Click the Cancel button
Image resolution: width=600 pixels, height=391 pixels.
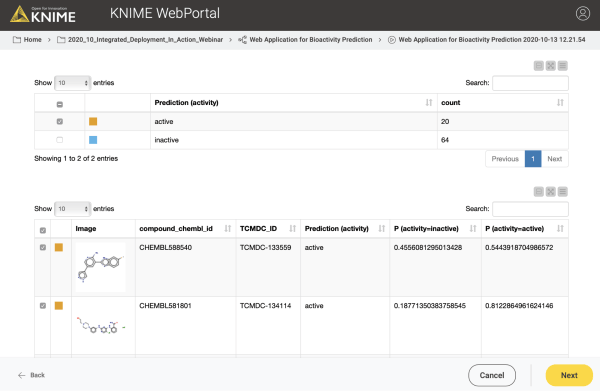pos(492,375)
